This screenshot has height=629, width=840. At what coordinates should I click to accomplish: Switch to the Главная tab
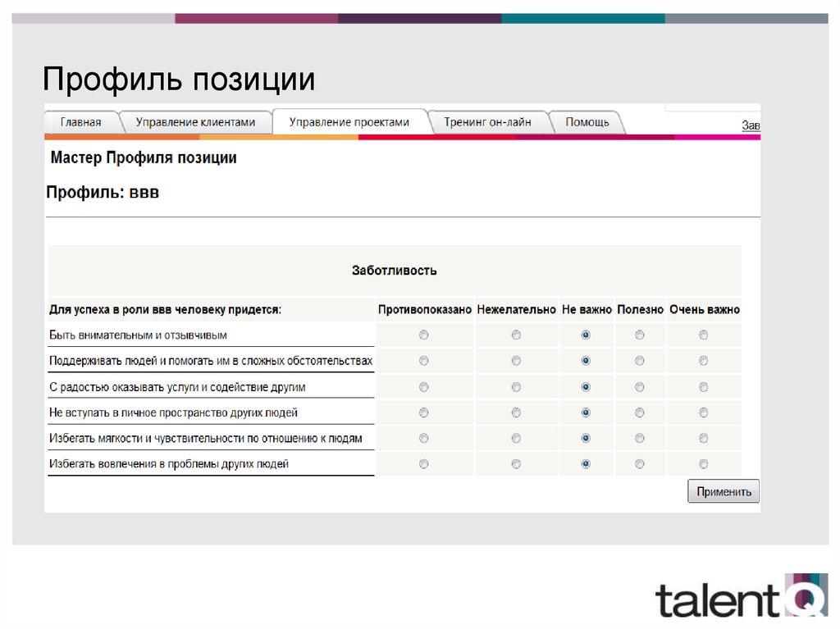tap(82, 121)
